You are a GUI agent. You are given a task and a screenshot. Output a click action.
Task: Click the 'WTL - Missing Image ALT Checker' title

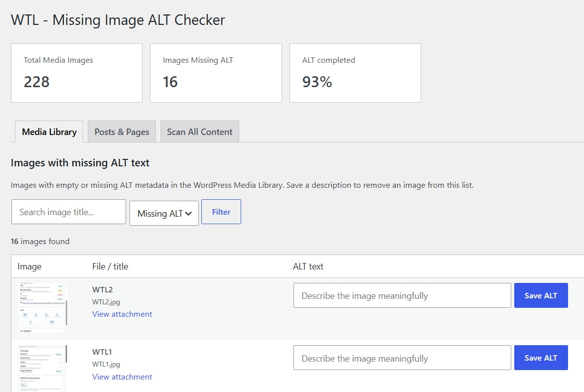point(118,20)
